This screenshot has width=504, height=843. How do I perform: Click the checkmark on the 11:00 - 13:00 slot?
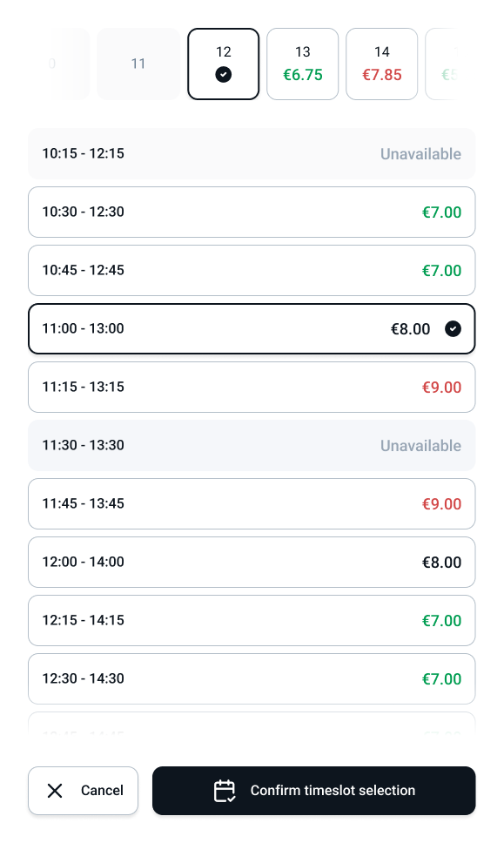pos(454,329)
